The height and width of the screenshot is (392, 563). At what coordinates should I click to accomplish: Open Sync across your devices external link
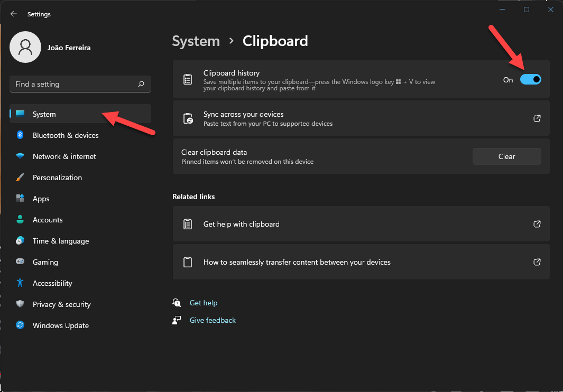537,118
